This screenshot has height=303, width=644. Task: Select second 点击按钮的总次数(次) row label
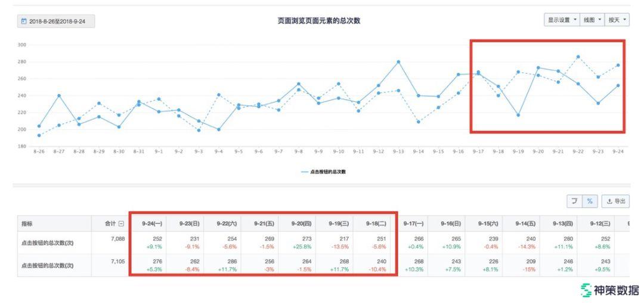pyautogui.click(x=47, y=265)
